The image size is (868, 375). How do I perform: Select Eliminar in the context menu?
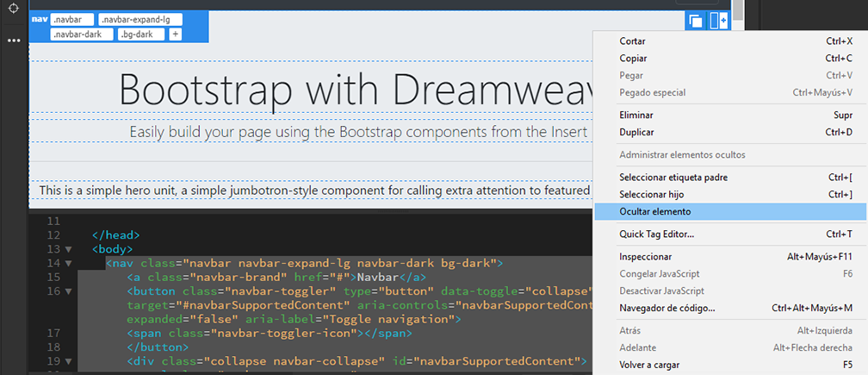point(636,115)
